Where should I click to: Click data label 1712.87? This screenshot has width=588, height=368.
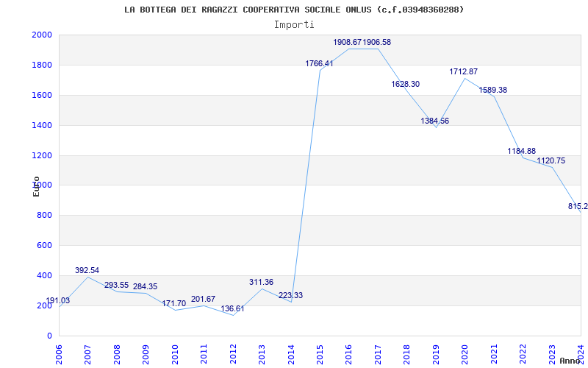point(464,71)
